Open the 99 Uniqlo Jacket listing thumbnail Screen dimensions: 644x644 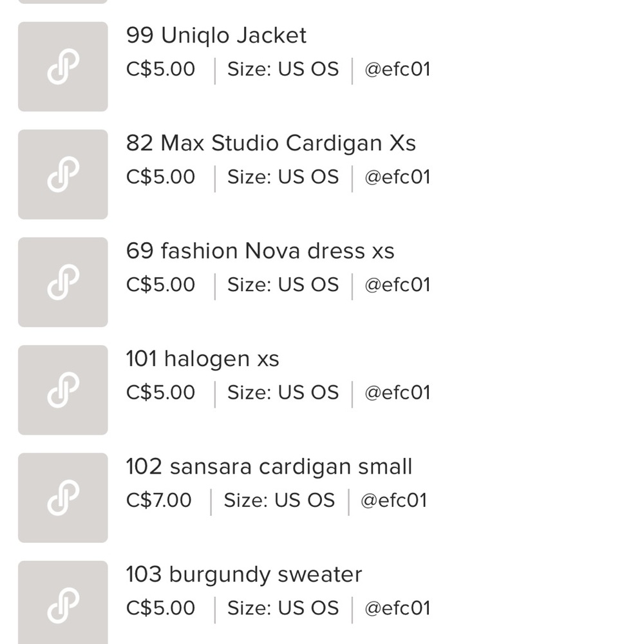63,66
